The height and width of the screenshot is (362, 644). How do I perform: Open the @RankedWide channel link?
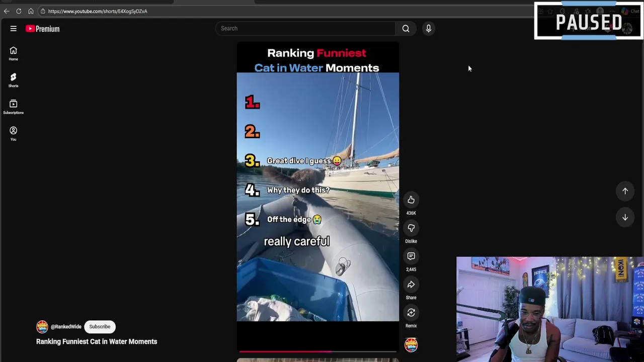66,327
